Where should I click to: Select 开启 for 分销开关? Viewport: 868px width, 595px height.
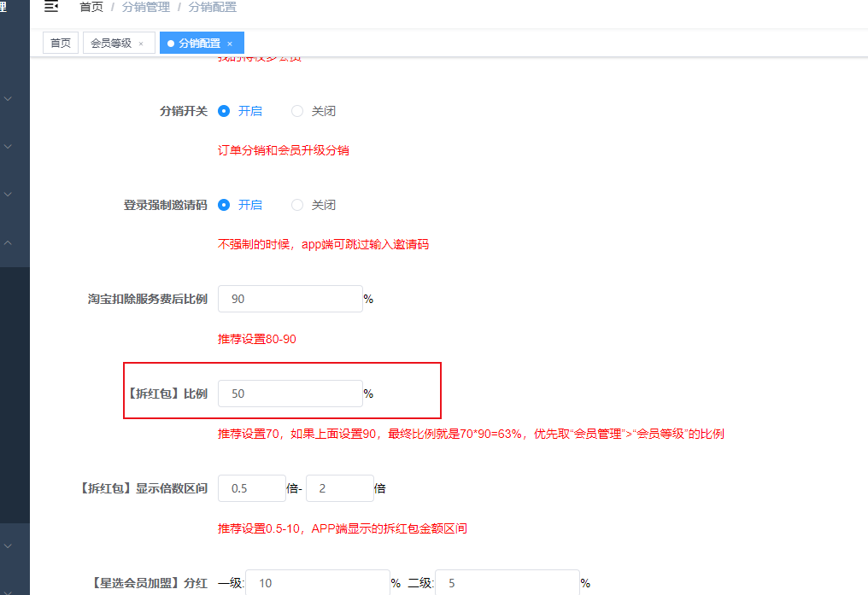click(x=225, y=111)
